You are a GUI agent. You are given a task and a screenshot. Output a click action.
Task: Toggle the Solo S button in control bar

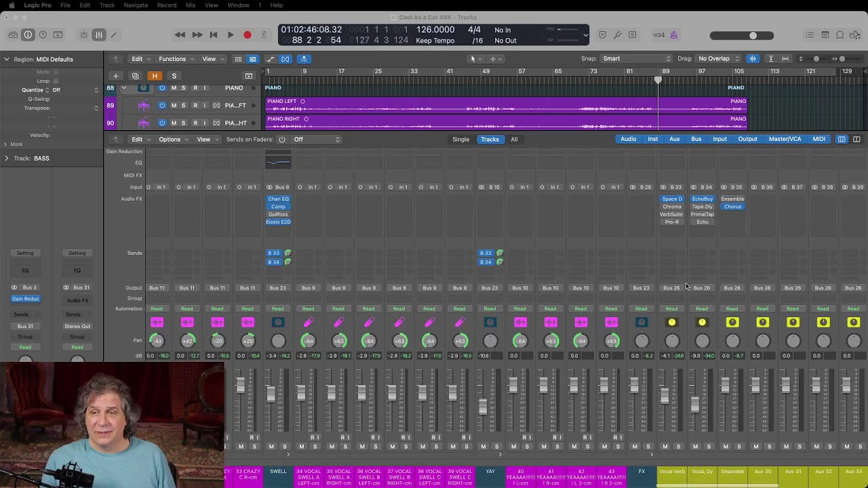(632, 35)
